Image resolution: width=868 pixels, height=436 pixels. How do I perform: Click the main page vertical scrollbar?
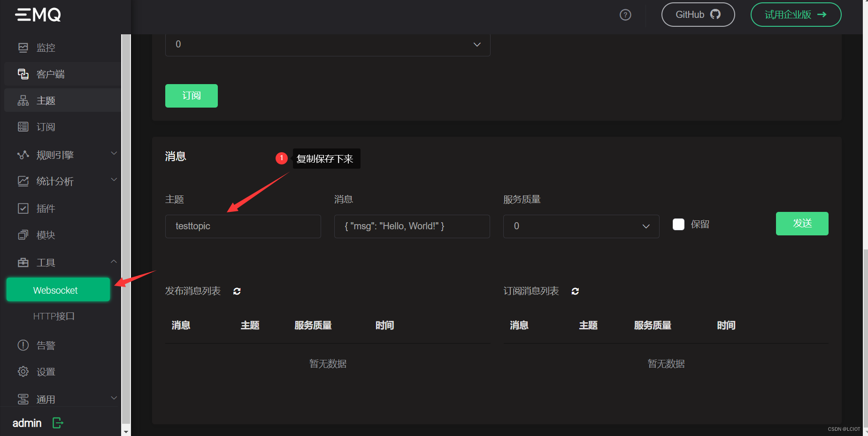coord(865,338)
